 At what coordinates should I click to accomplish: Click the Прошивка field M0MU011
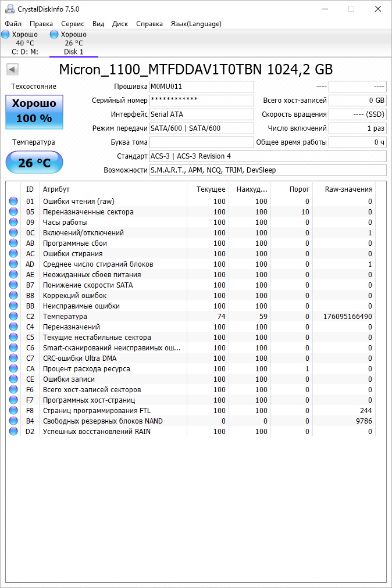click(202, 87)
